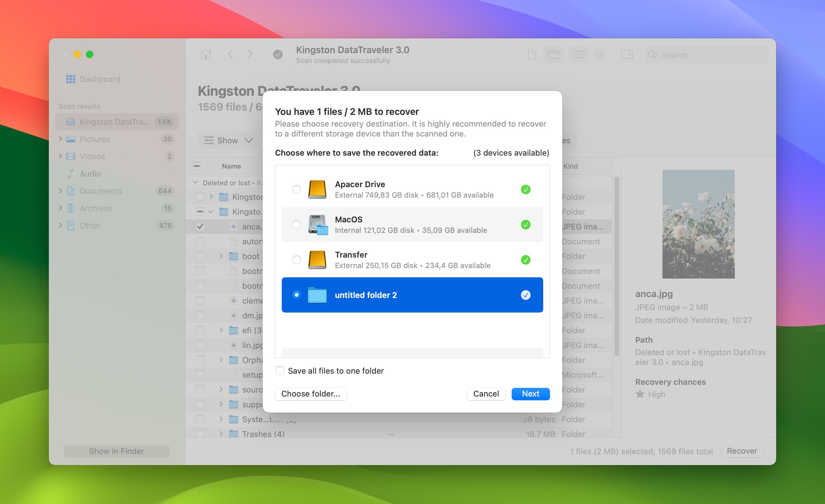This screenshot has width=825, height=504.
Task: Click the Syste... folder row
Action: [398, 419]
